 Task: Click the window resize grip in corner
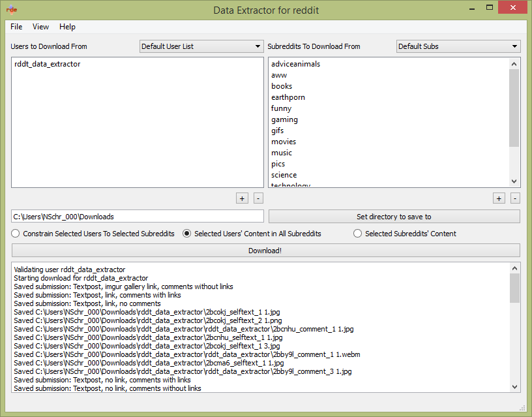[522, 408]
